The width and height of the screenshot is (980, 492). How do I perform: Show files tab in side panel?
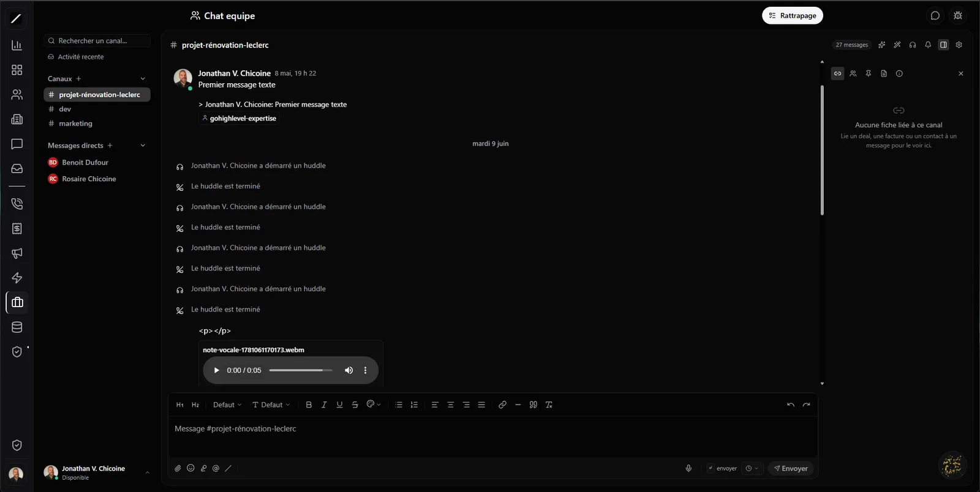pos(884,73)
